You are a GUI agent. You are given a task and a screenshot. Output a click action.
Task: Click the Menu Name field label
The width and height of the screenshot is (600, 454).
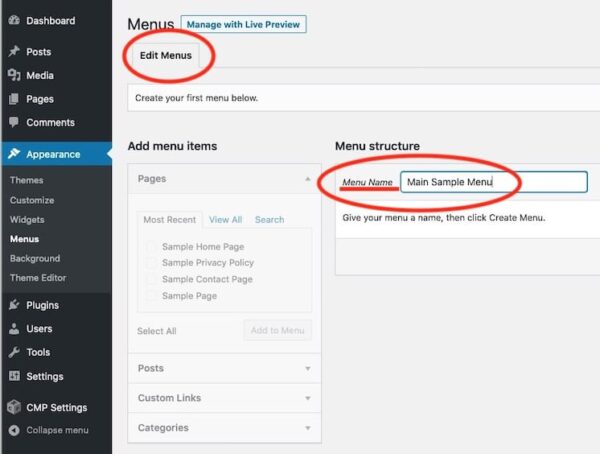pyautogui.click(x=367, y=182)
